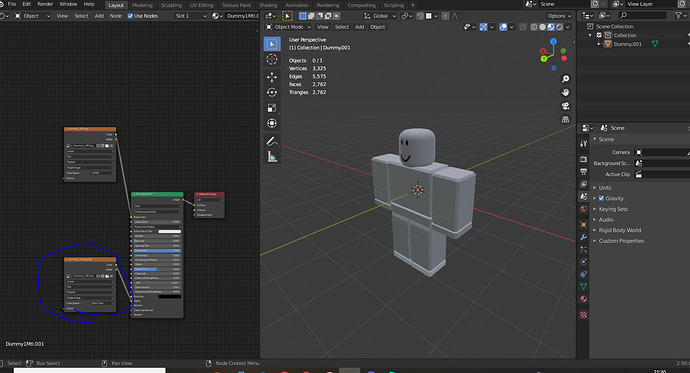This screenshot has height=373, width=690.
Task: Open the Material properties tab
Action: coord(584,299)
